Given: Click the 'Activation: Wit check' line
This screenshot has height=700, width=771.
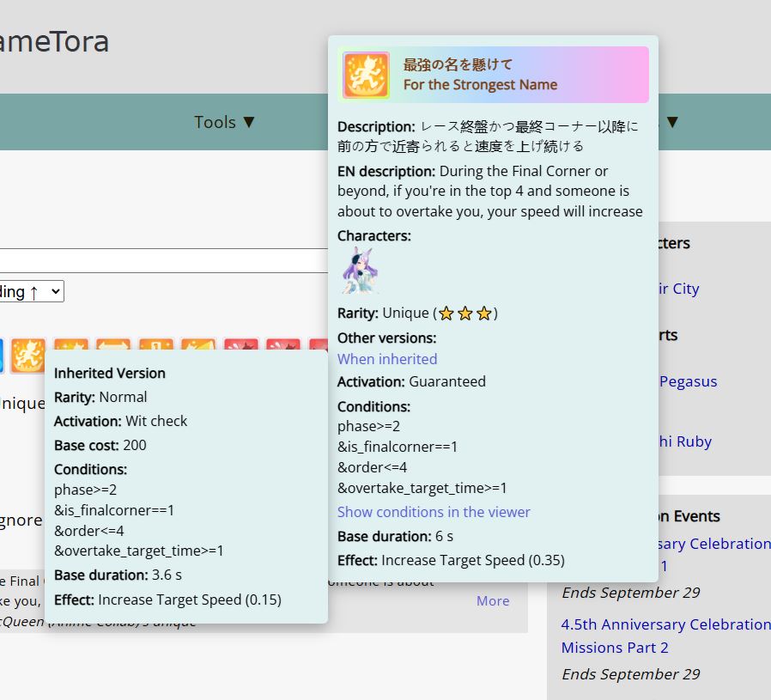Looking at the screenshot, I should (x=120, y=421).
